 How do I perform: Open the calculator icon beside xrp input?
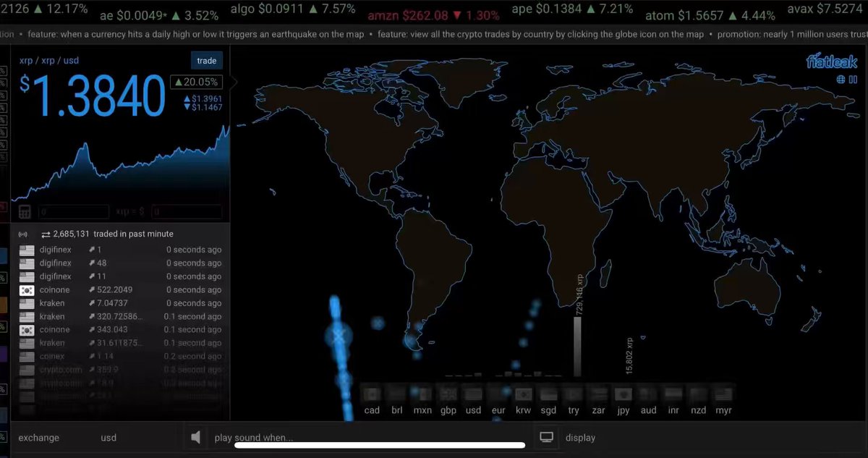click(25, 212)
